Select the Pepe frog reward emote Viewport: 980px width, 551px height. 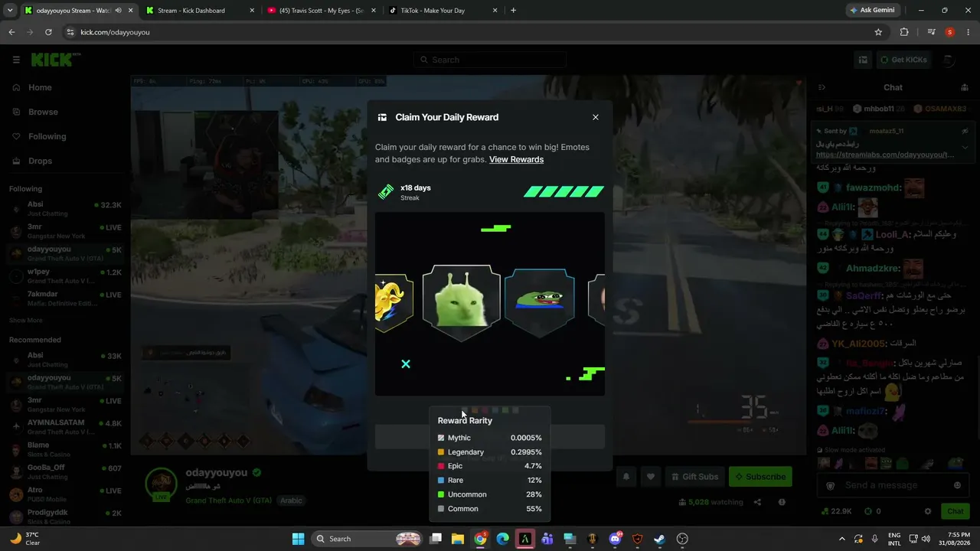tap(540, 302)
